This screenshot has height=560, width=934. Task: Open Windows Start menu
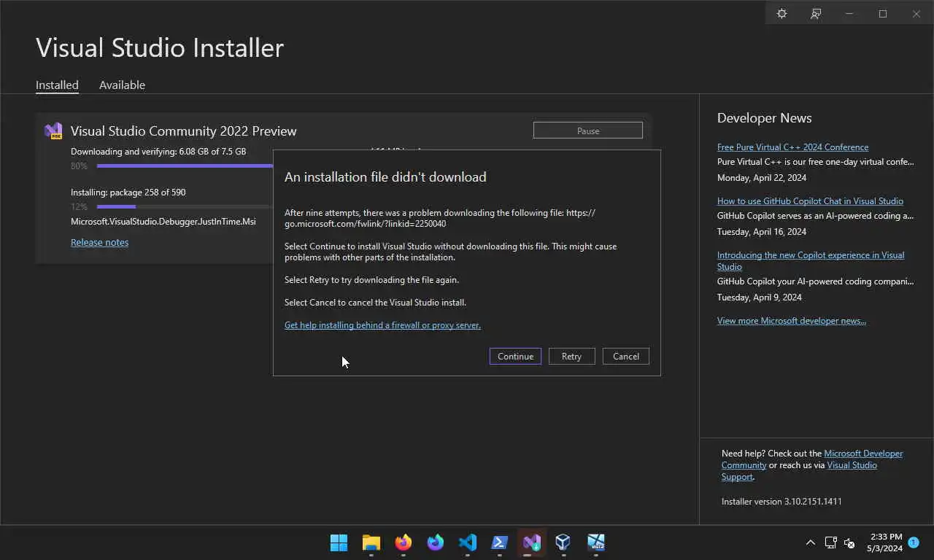pyautogui.click(x=339, y=542)
